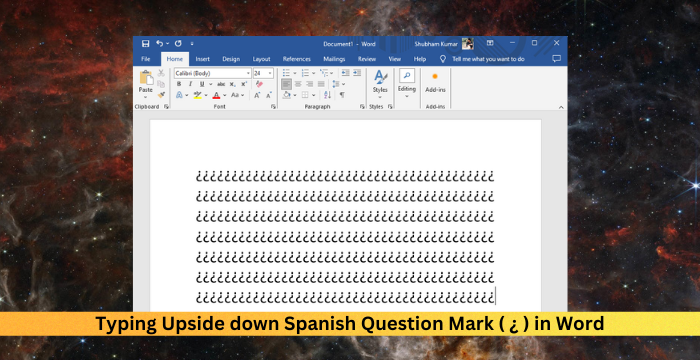
Task: Collapse the ribbon with the chevron
Action: (561, 107)
